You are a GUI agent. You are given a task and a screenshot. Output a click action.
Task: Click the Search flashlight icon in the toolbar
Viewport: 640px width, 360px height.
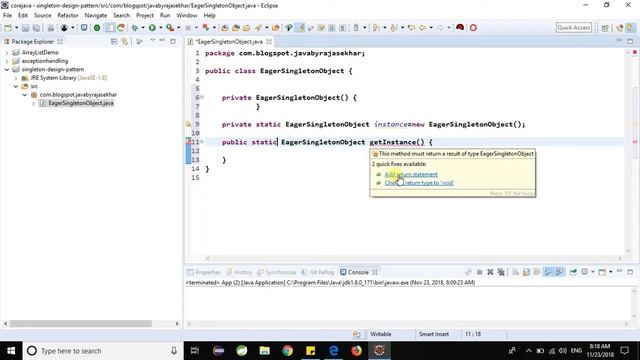coord(258,28)
